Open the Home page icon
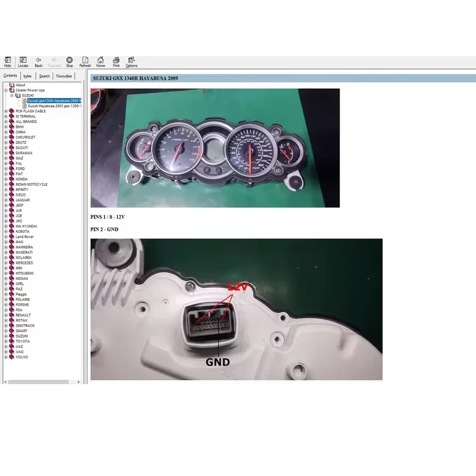 point(100,61)
